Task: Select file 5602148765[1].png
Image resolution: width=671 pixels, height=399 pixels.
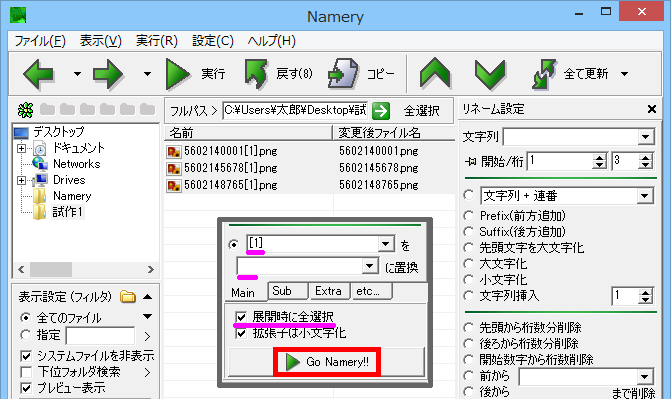Action: [x=231, y=185]
